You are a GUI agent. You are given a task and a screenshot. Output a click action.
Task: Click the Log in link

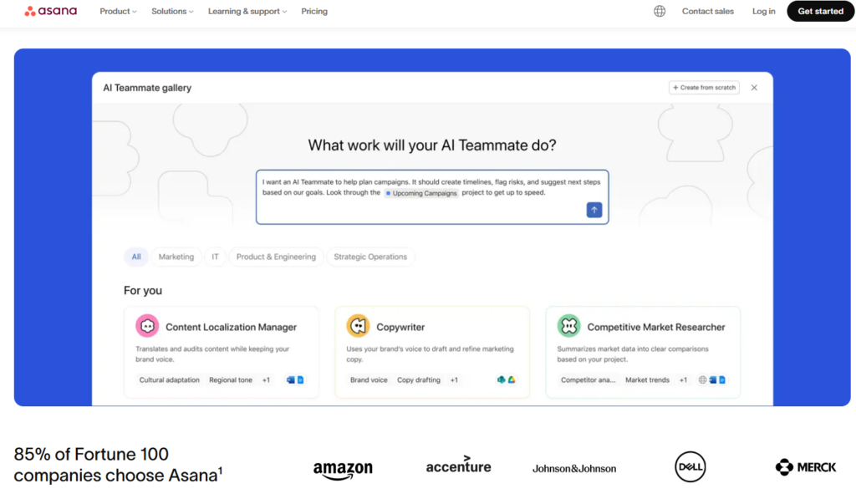(763, 11)
